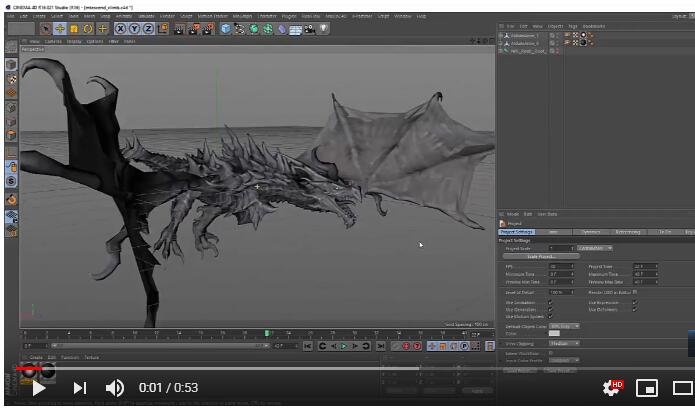Click the timeline preview range slider
The image size is (695, 412).
(x=159, y=346)
